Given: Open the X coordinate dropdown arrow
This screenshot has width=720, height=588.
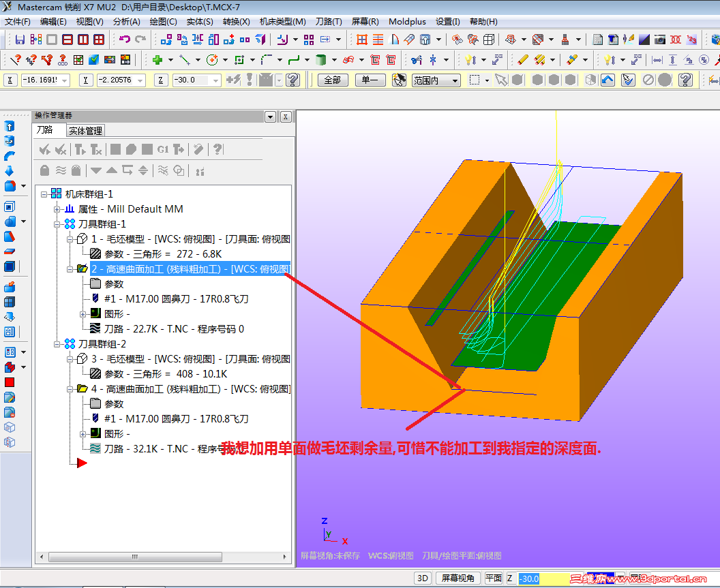Looking at the screenshot, I should [x=64, y=80].
